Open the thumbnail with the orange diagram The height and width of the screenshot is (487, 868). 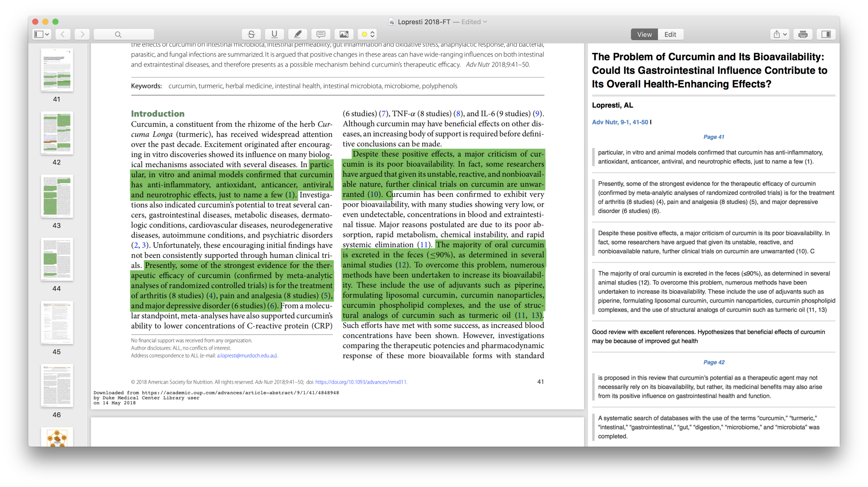point(57,437)
